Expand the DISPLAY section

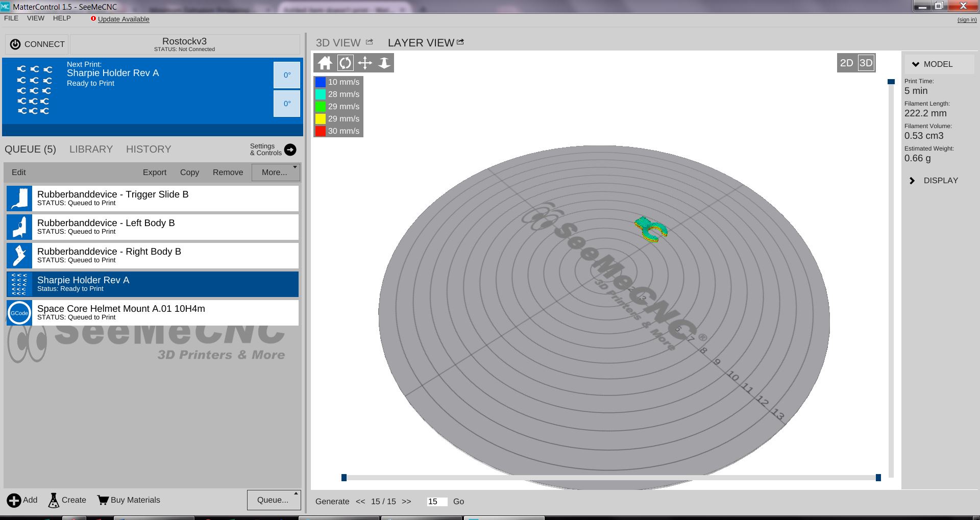(913, 181)
